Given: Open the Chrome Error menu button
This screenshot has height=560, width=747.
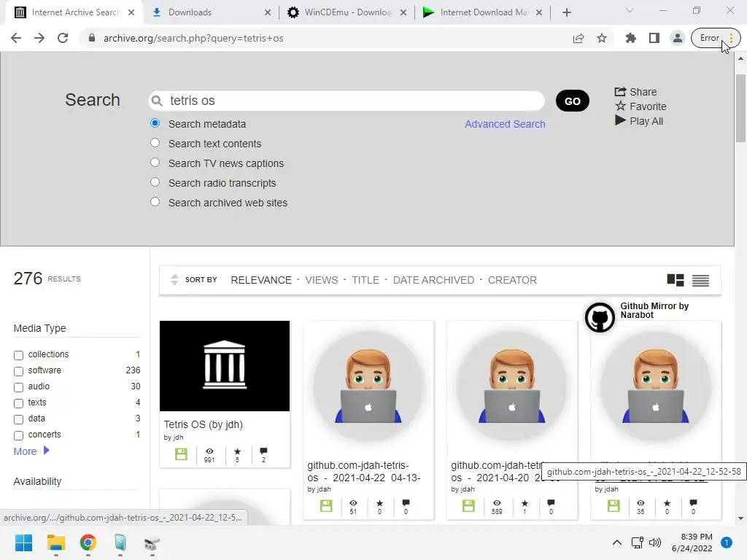Looking at the screenshot, I should pyautogui.click(x=716, y=38).
